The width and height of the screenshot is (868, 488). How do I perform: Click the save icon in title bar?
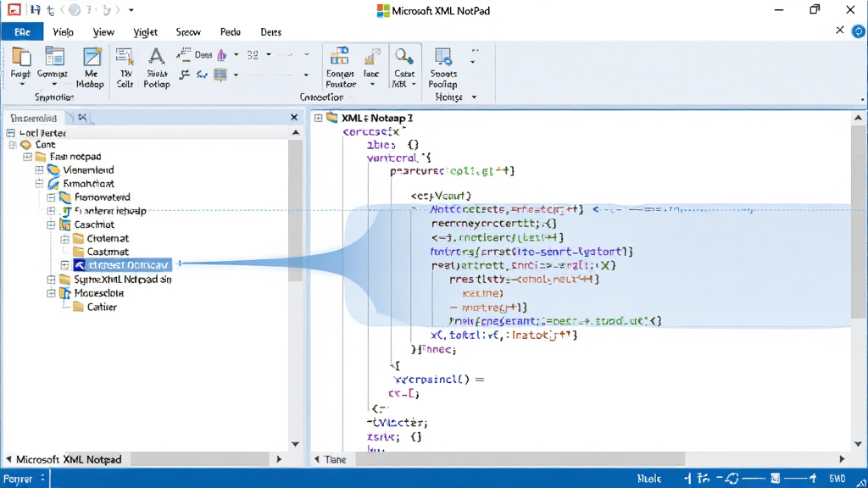pyautogui.click(x=35, y=10)
